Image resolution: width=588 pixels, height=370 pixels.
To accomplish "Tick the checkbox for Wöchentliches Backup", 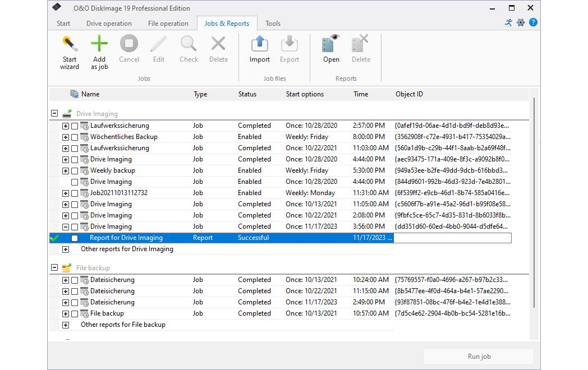I will [75, 137].
